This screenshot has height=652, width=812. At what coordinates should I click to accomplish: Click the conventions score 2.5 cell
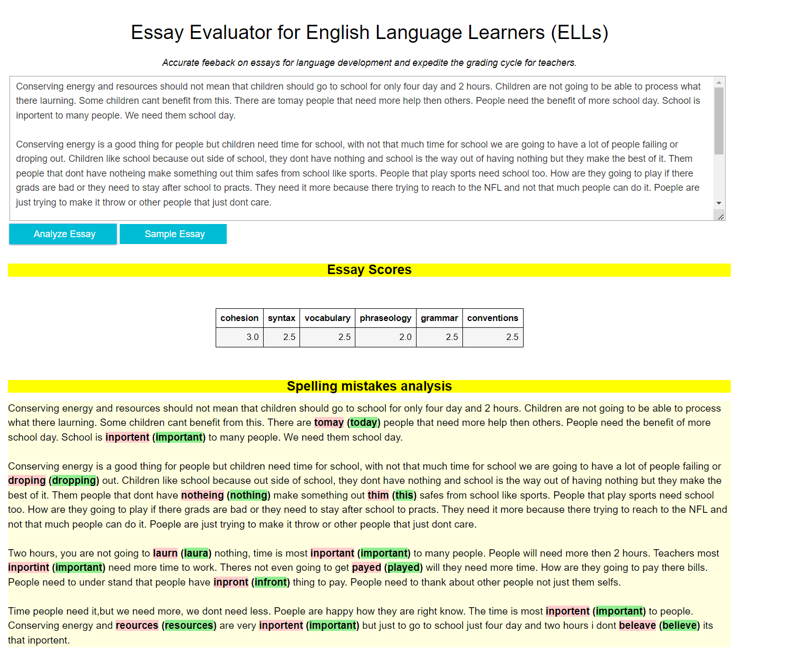pos(492,337)
